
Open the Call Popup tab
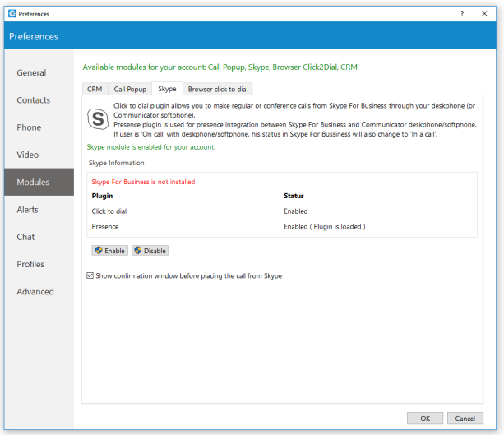click(x=130, y=89)
